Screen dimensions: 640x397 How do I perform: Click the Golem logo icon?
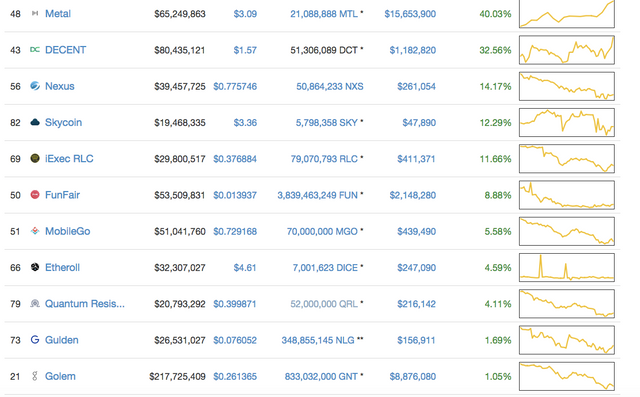[x=35, y=376]
